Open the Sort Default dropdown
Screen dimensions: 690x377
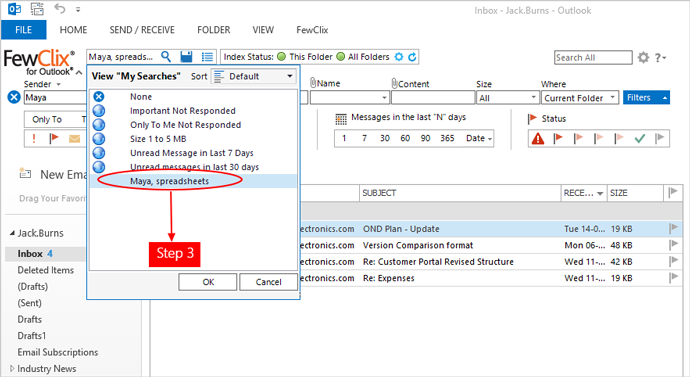(253, 76)
